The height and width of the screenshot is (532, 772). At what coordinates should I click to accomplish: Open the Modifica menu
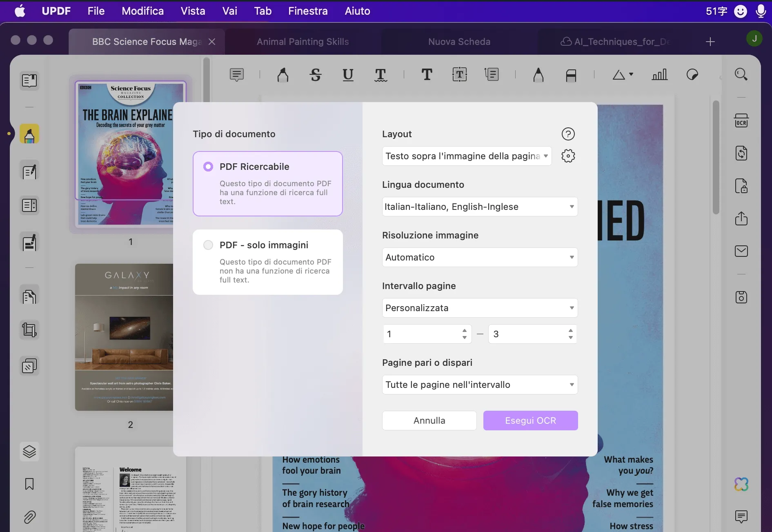[142, 11]
